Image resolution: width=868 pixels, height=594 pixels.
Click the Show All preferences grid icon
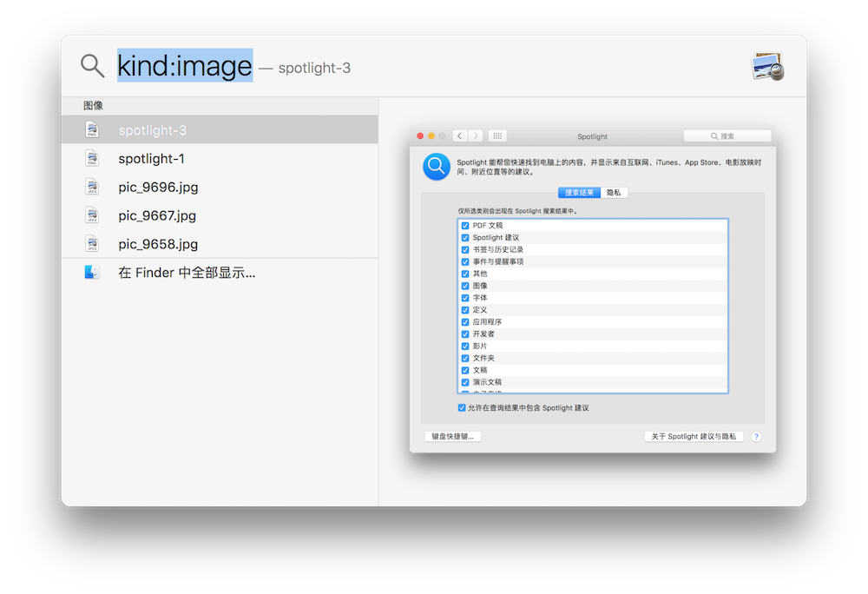click(497, 135)
